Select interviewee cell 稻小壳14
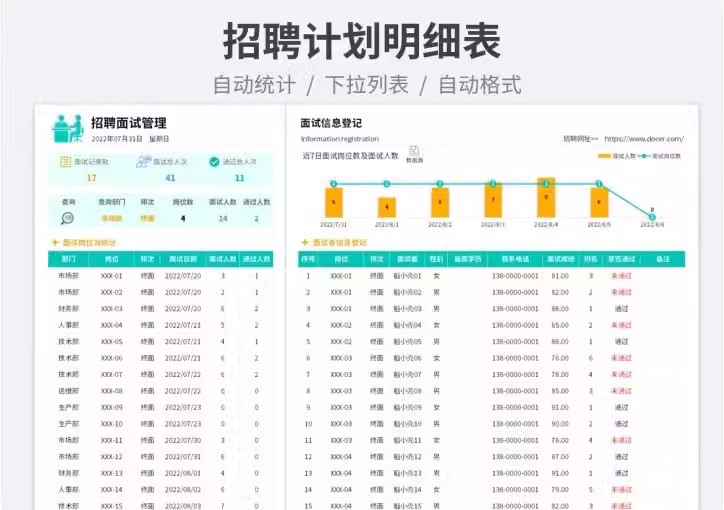The width and height of the screenshot is (724, 510). tap(407, 490)
